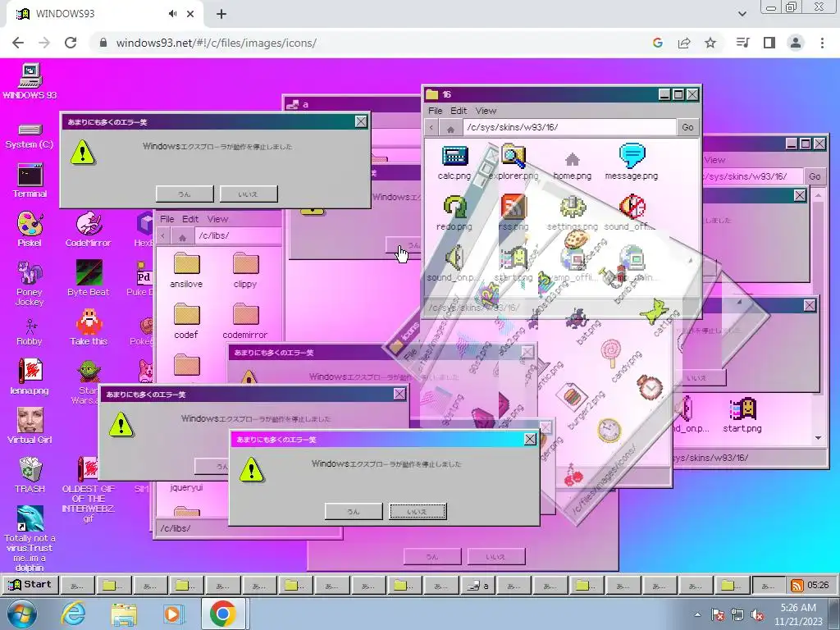Open the Edit menu in the 16 window
The width and height of the screenshot is (840, 630).
click(458, 111)
